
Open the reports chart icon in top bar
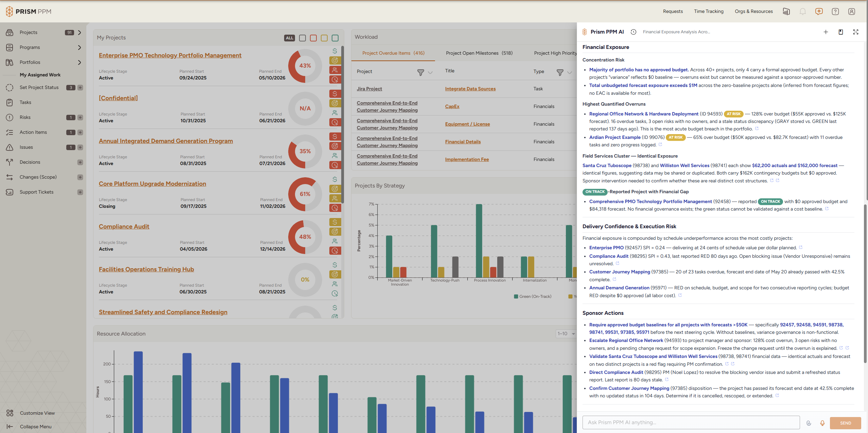(786, 12)
